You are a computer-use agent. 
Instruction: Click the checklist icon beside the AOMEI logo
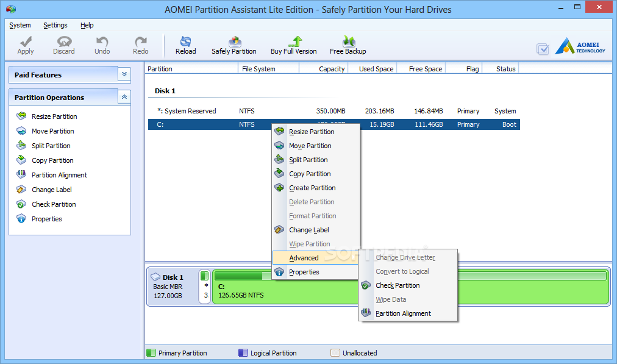543,49
